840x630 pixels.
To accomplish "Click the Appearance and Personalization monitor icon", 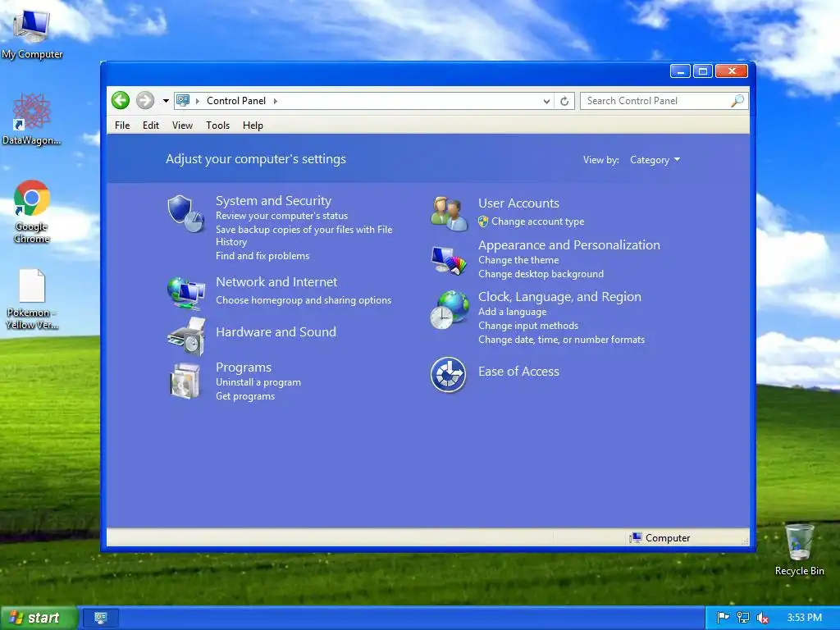I will pos(449,260).
